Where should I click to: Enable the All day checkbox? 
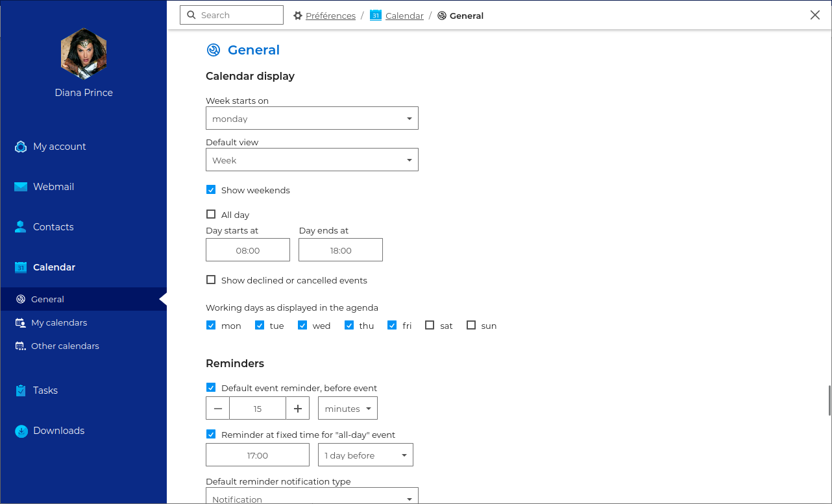tap(211, 215)
